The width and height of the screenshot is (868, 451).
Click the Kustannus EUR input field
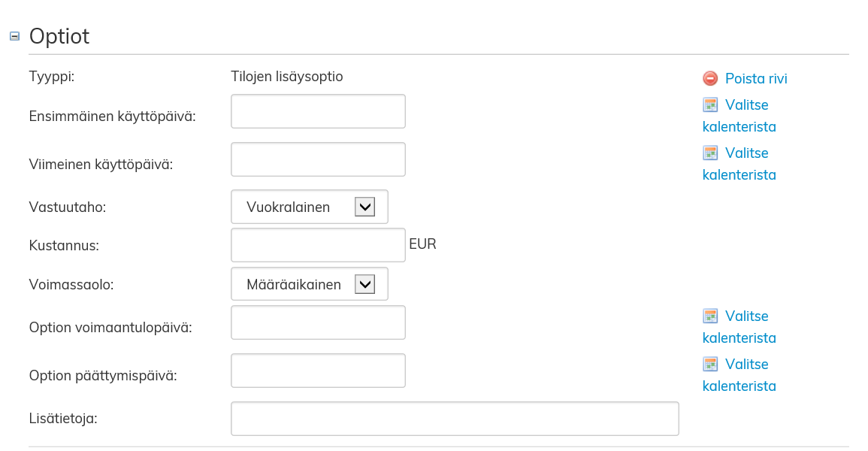(318, 245)
